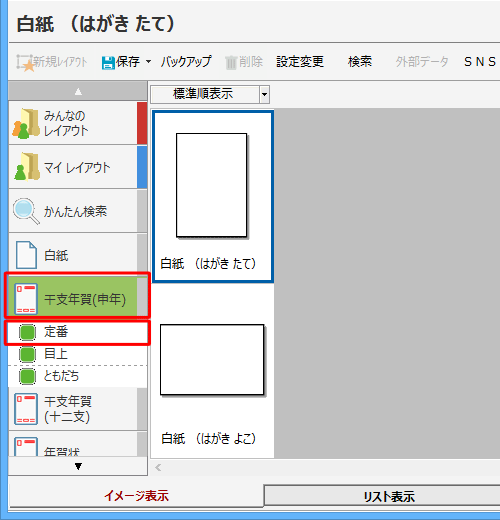Viewport: 500px width, 520px height.
Task: Select the 目上 green subcategory icon
Action: (27, 354)
